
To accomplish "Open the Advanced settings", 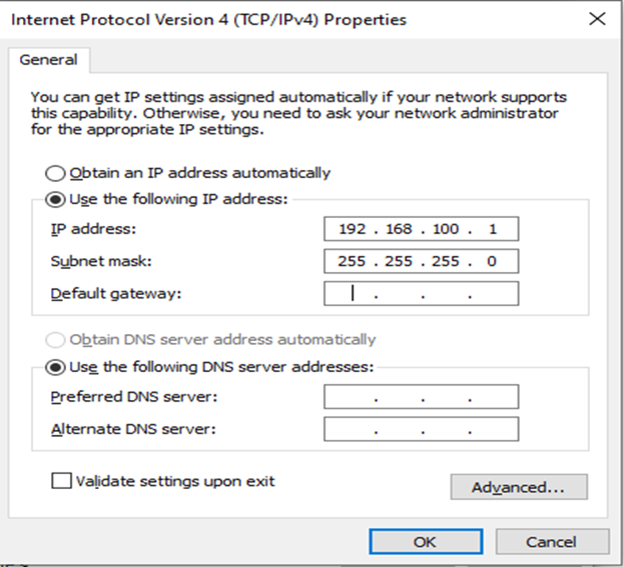I will [518, 487].
